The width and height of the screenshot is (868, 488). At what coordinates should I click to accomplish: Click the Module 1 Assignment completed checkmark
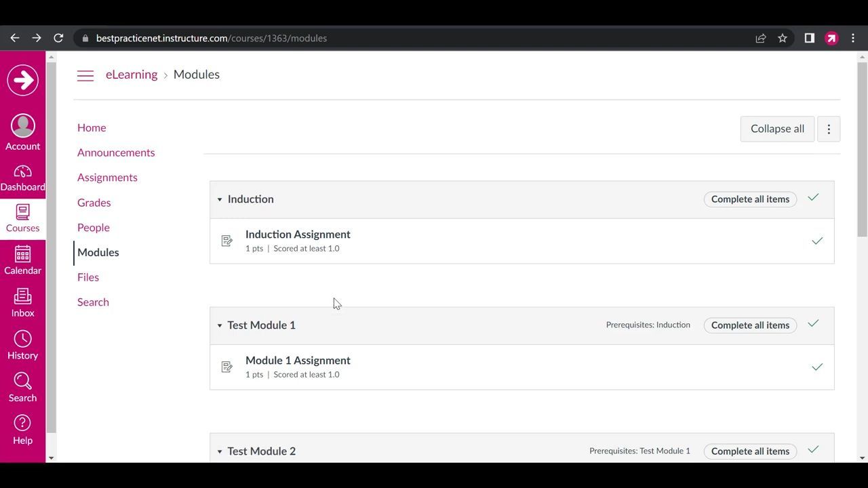coord(817,367)
